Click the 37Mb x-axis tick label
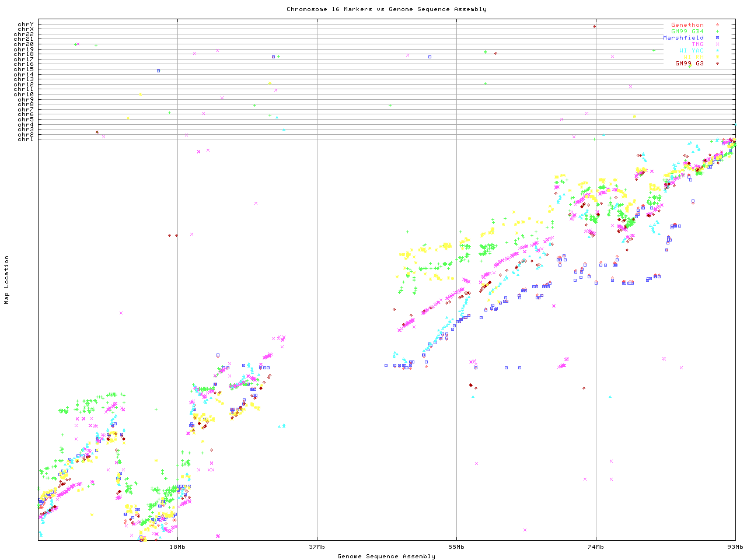The image size is (747, 560). (x=317, y=547)
